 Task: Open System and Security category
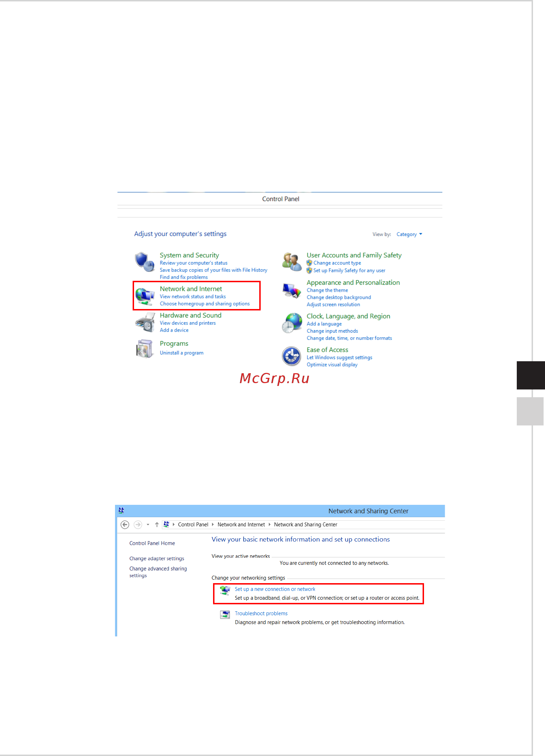coord(189,255)
